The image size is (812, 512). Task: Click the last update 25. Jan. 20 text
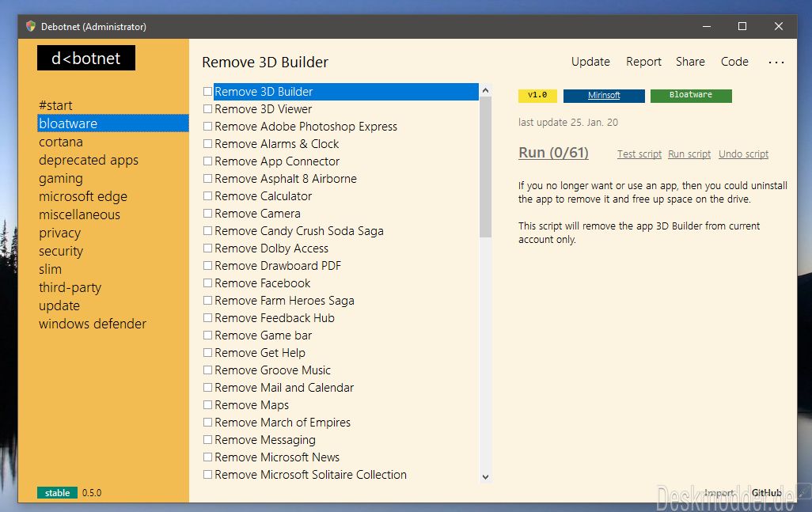(x=568, y=123)
